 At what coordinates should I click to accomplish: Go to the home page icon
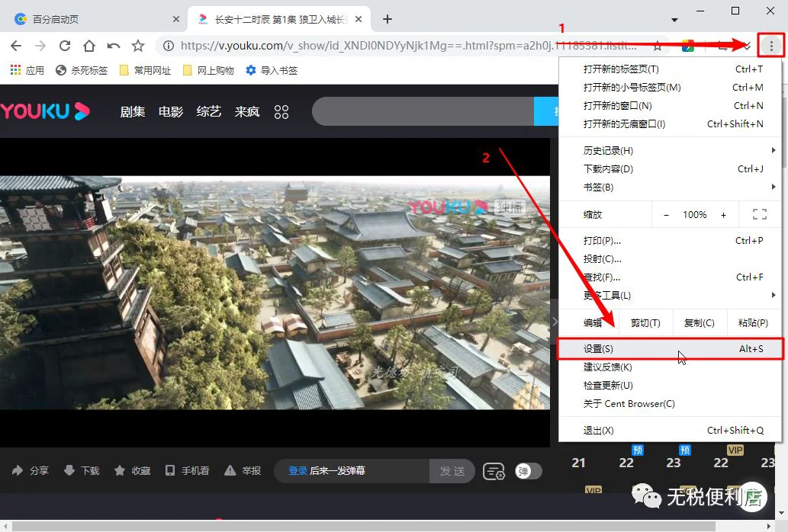89,46
